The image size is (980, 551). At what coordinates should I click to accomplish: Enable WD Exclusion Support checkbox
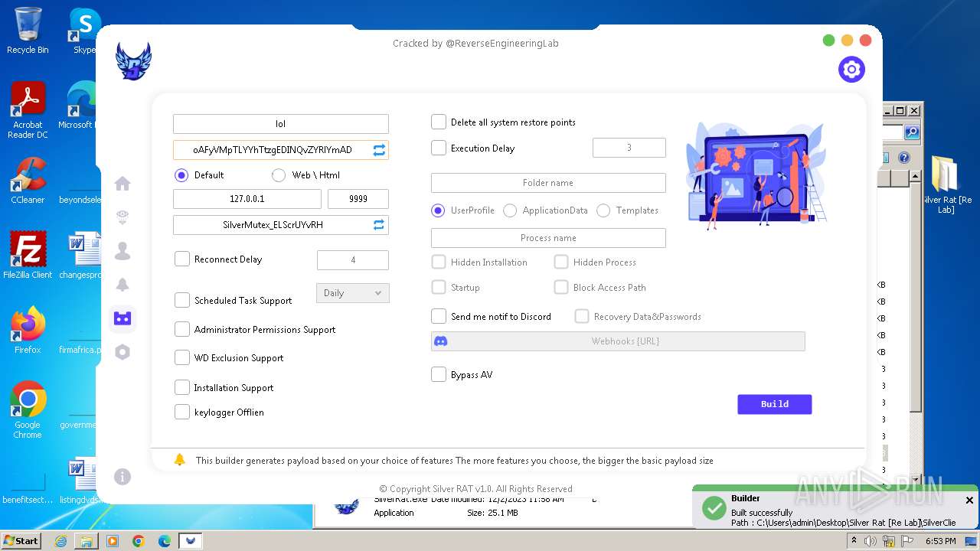point(182,357)
